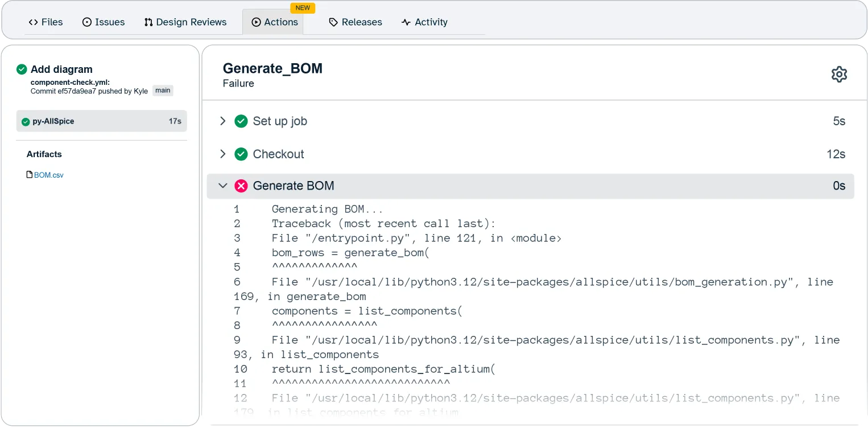Viewport: 868px width, 427px height.
Task: Click log line 3 entrypoint.py reference
Action: click(x=417, y=238)
